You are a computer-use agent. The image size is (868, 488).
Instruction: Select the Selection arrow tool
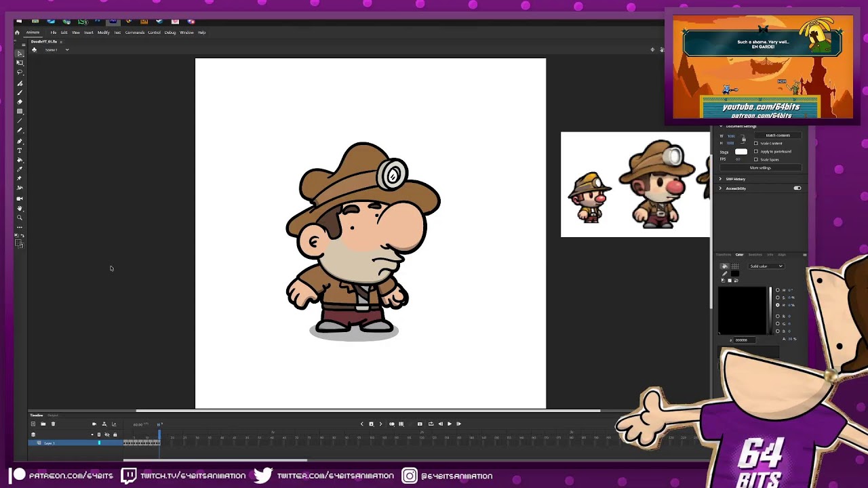20,53
